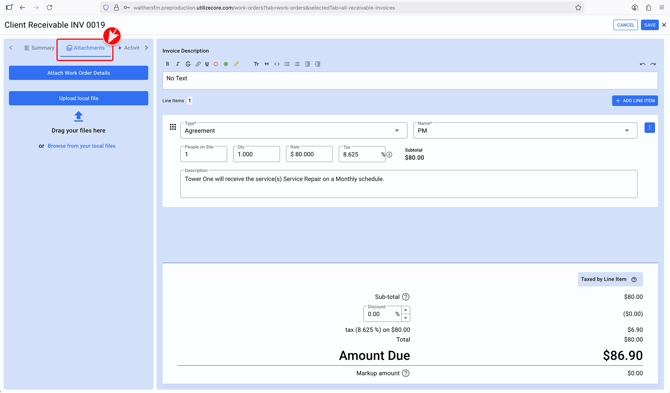Click Attach Work Order Details button
Image resolution: width=670 pixels, height=393 pixels.
coord(79,73)
